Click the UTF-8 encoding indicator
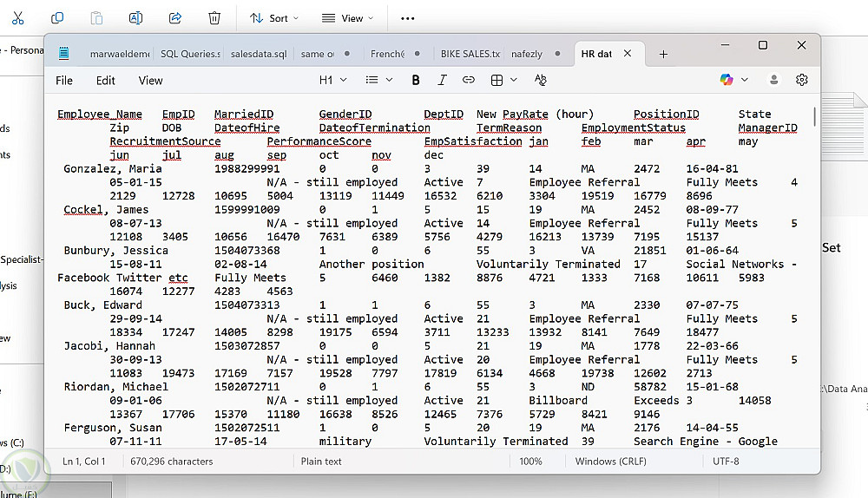 (x=726, y=462)
